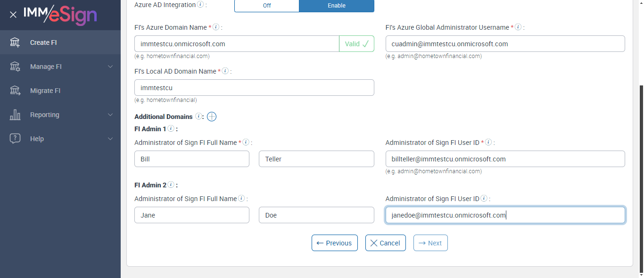Show info for FI Admin 1 User ID
The width and height of the screenshot is (644, 278).
point(488,143)
